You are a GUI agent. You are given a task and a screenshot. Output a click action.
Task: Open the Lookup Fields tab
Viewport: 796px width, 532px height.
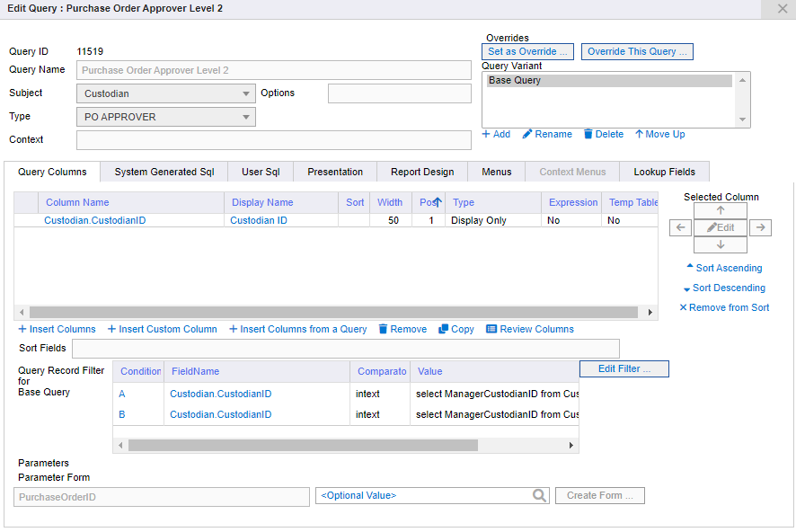(x=664, y=171)
